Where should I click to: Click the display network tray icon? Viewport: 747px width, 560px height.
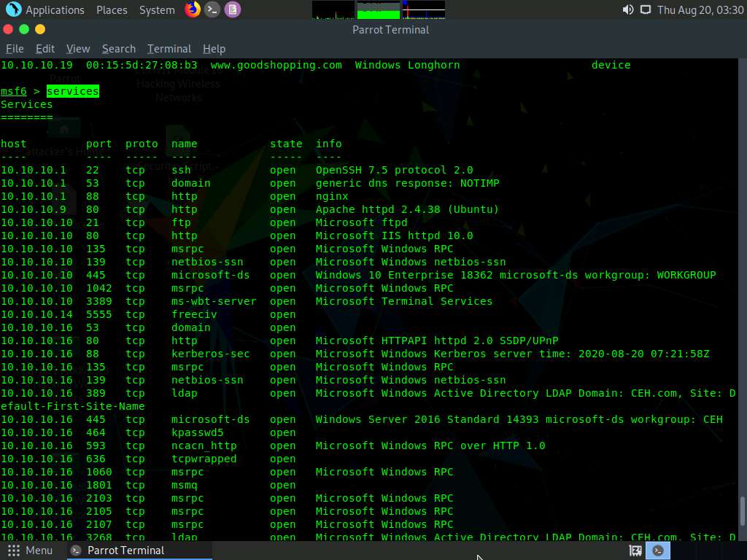click(645, 9)
